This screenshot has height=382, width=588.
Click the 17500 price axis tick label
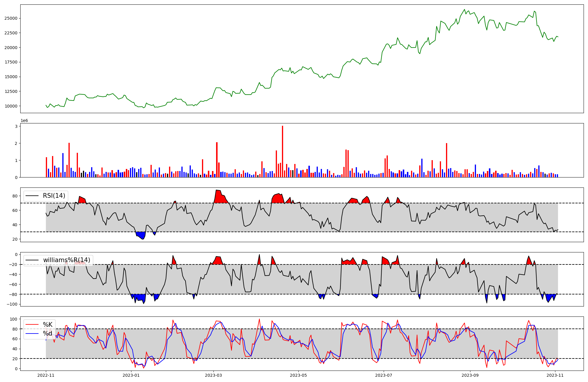pyautogui.click(x=11, y=62)
